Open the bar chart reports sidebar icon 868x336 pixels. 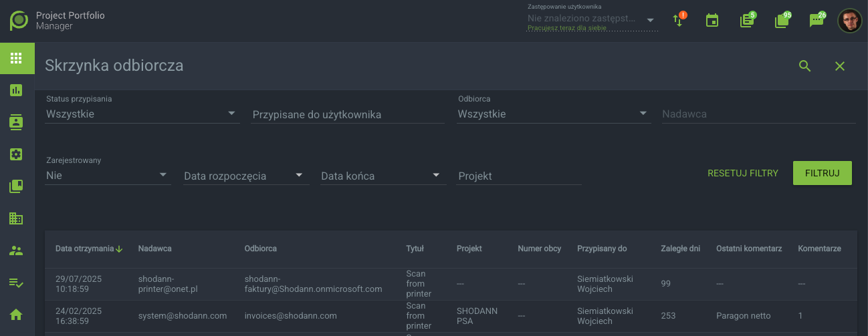point(17,90)
